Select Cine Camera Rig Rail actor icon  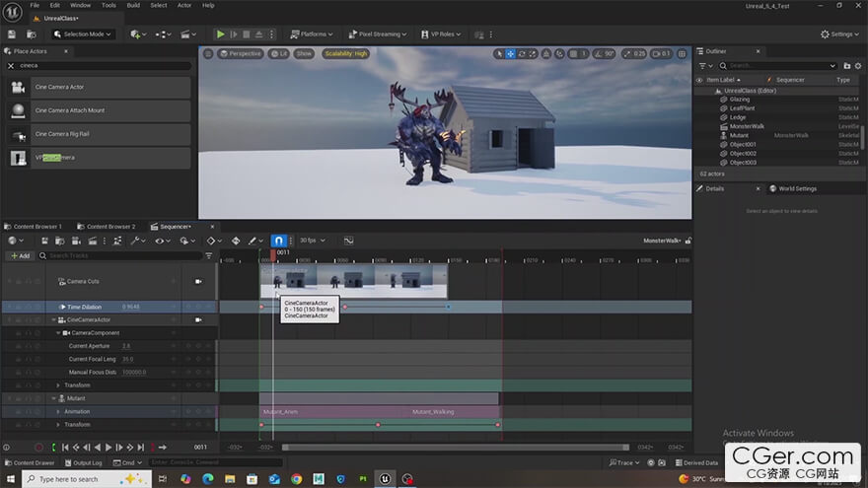19,134
